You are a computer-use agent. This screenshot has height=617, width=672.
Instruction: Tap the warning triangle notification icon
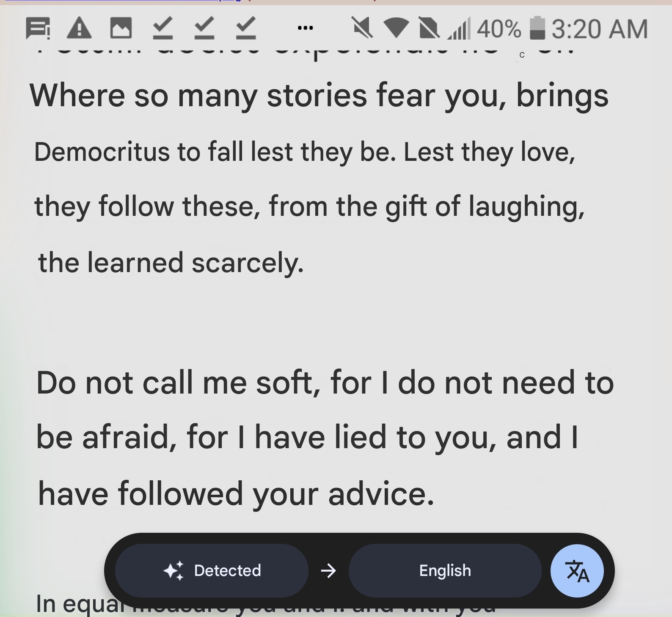(79, 28)
